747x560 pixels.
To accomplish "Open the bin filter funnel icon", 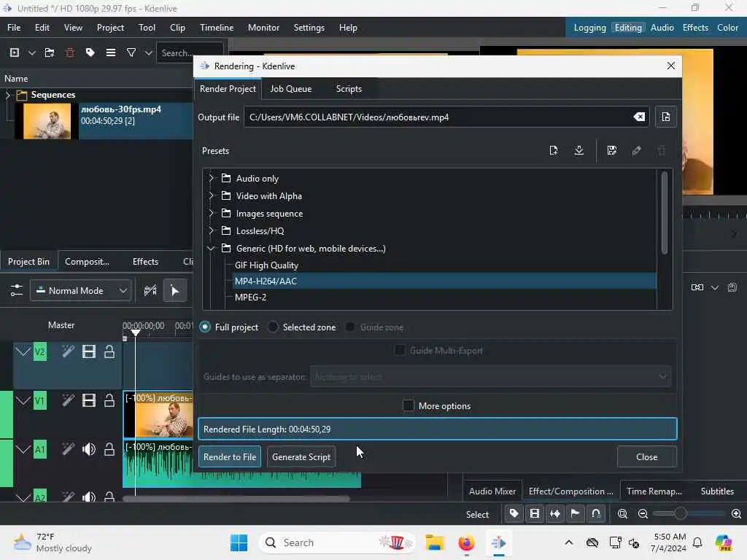I will click(131, 52).
